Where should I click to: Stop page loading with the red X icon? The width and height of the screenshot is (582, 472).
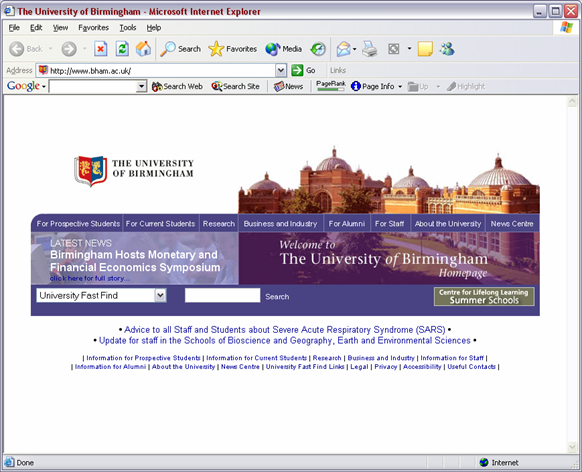click(x=101, y=49)
